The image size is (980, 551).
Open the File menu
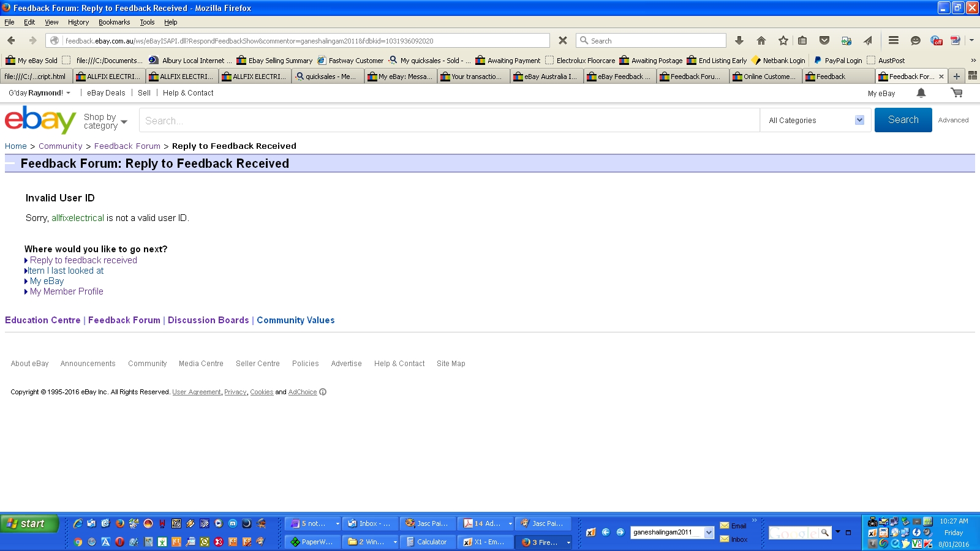point(9,22)
